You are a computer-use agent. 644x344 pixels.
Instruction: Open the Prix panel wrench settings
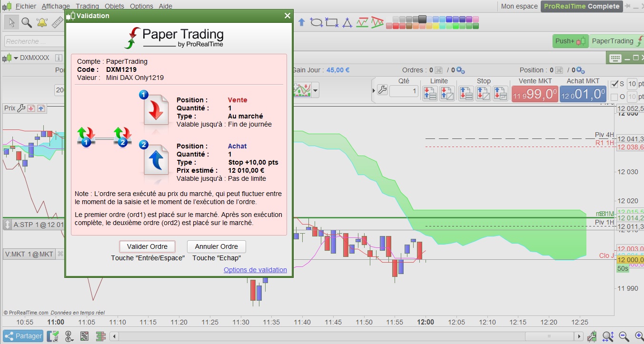(x=21, y=108)
